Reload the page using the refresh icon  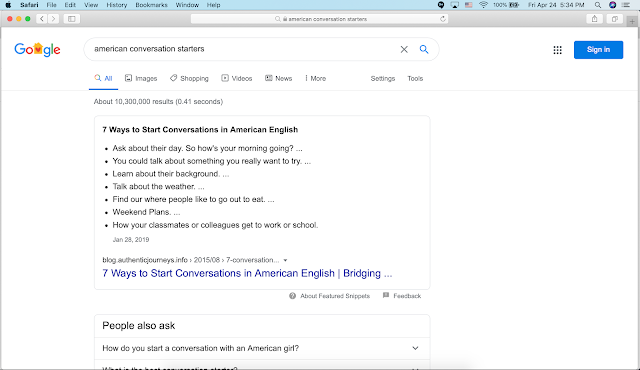pyautogui.click(x=443, y=19)
